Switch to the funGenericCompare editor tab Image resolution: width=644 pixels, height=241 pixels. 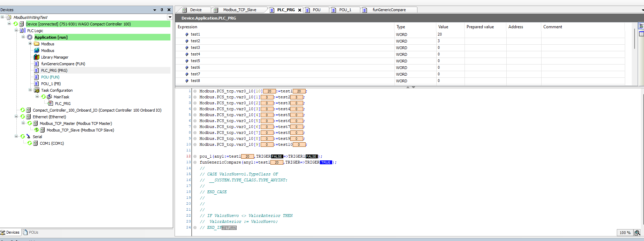(389, 10)
